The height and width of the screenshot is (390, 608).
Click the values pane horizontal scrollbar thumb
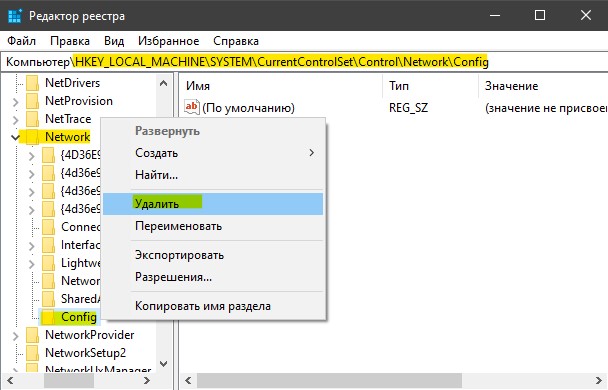point(329,380)
